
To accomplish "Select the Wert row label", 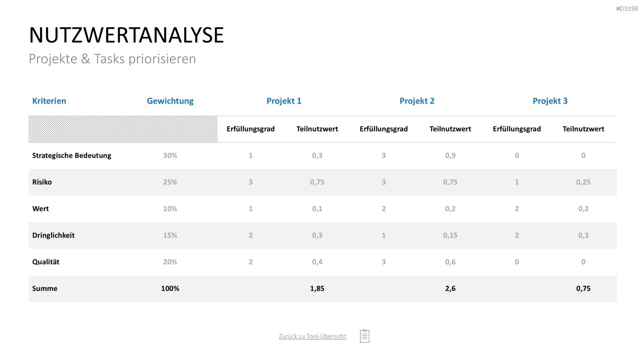I will click(41, 208).
